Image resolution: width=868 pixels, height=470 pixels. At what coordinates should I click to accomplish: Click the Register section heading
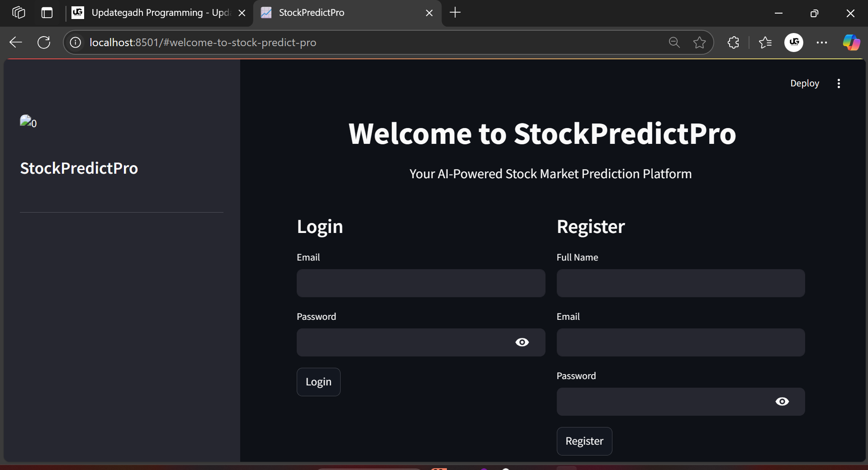[591, 227]
